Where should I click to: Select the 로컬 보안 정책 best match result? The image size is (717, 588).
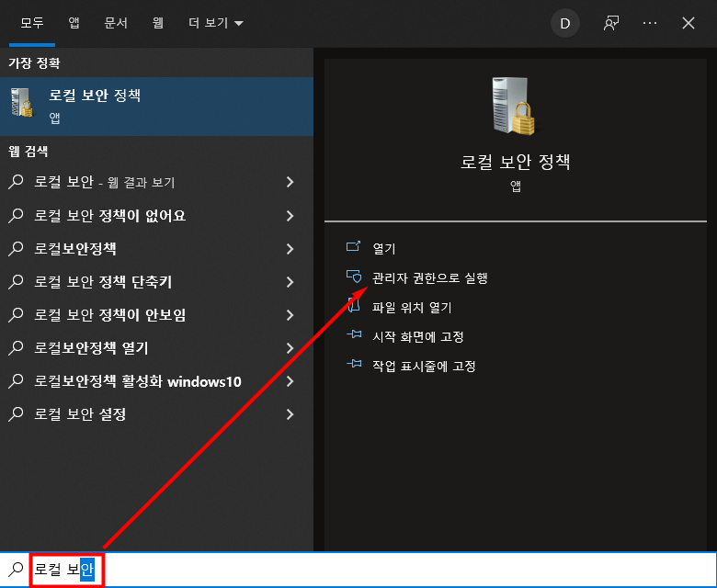(x=156, y=106)
